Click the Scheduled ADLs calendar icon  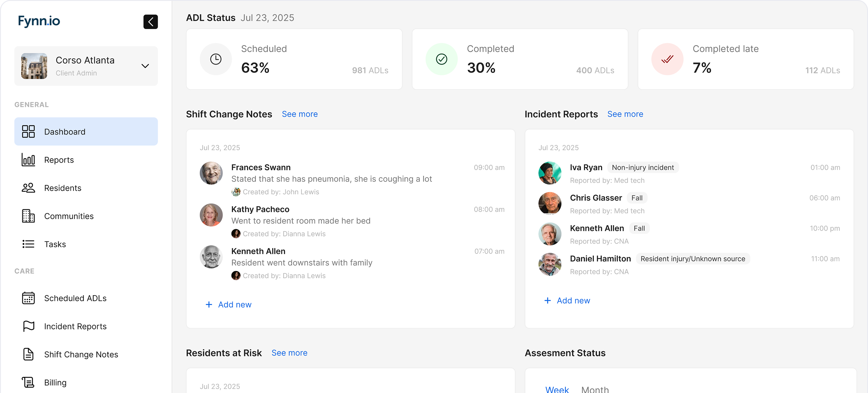click(28, 298)
